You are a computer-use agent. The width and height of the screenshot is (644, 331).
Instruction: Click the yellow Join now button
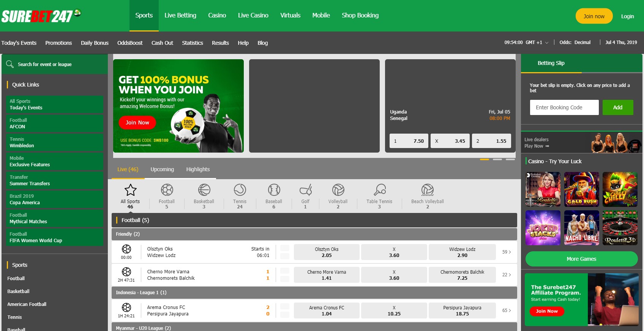(x=594, y=16)
